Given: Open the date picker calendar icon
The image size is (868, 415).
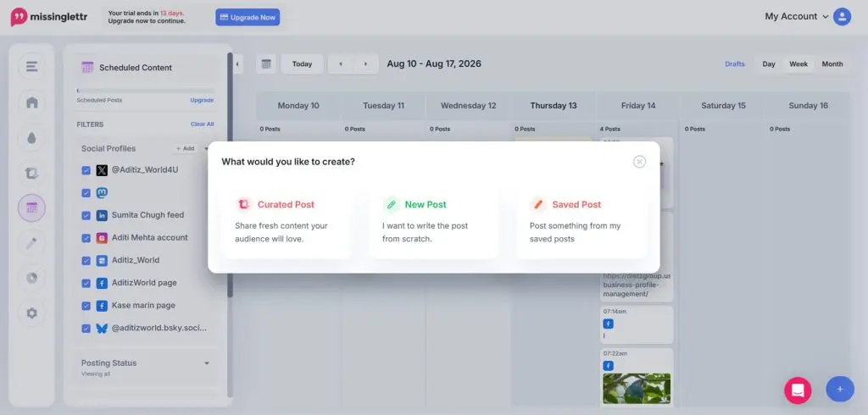Looking at the screenshot, I should pyautogui.click(x=266, y=64).
